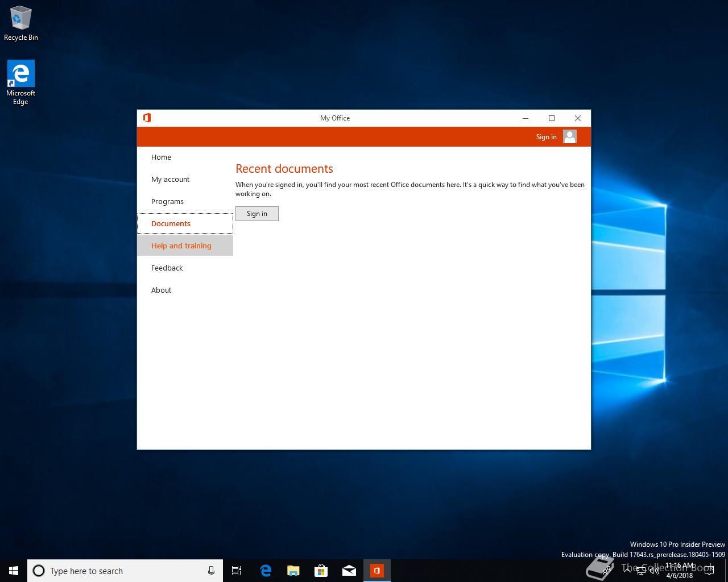Click the search microphone icon
728x582 pixels.
(211, 571)
